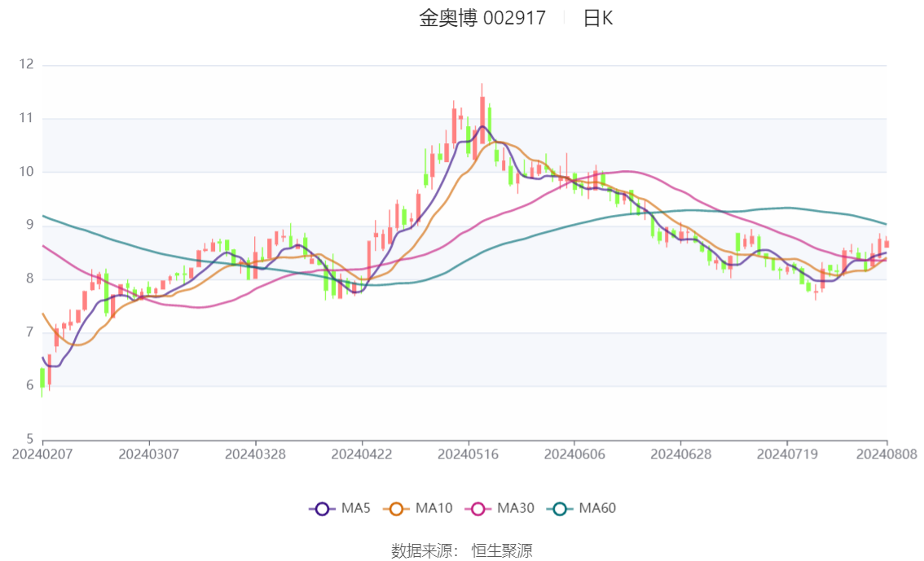Image resolution: width=924 pixels, height=561 pixels.
Task: Select the 日K chart type label
Action: click(x=598, y=18)
